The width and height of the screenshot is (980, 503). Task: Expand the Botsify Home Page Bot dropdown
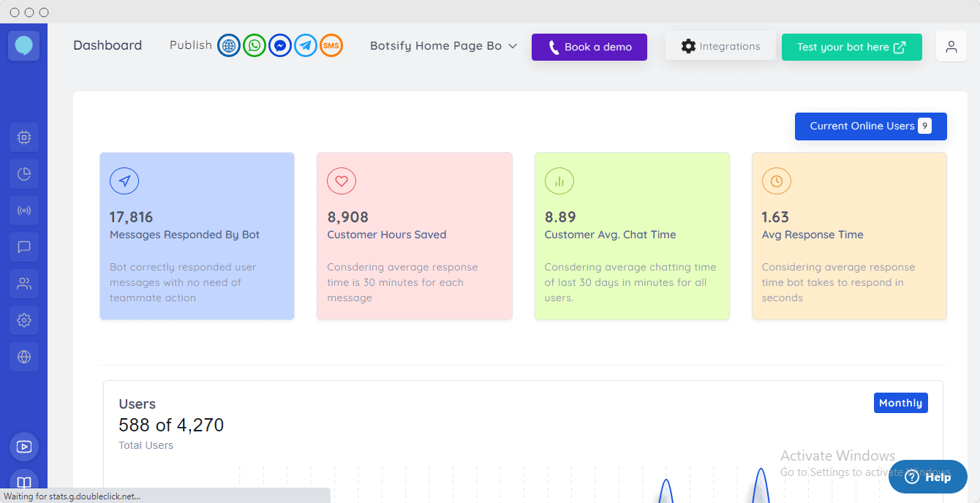point(443,46)
